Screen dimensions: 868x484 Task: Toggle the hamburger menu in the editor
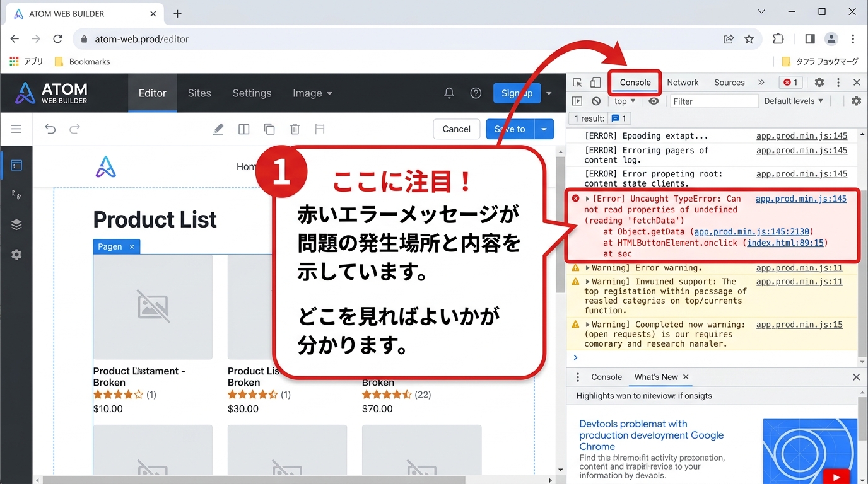(x=16, y=129)
